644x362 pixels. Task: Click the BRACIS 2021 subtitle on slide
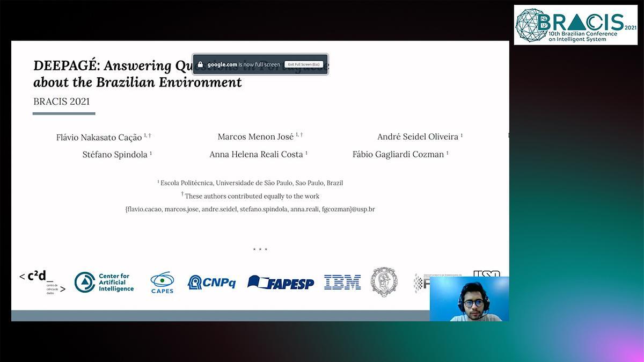61,102
